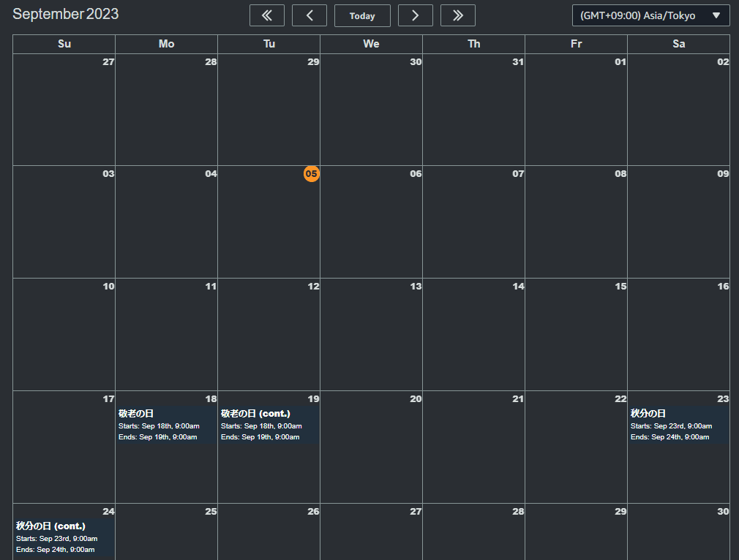Image resolution: width=739 pixels, height=560 pixels.
Task: Select day number 02
Action: [723, 61]
